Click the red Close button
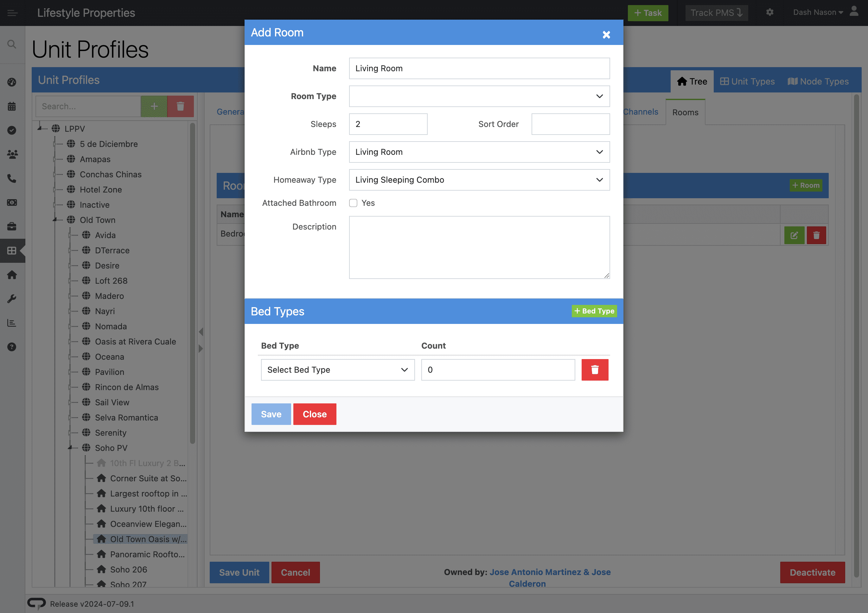This screenshot has height=613, width=868. 315,414
